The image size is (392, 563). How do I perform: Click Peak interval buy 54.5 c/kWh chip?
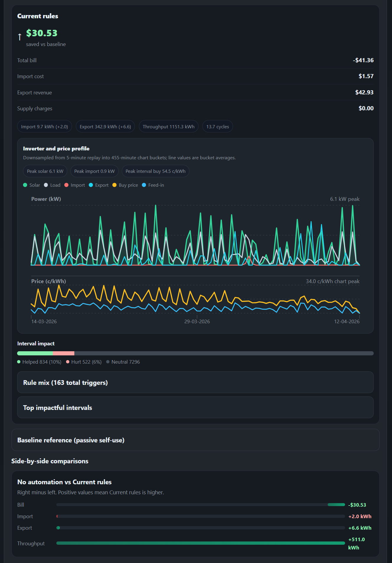tap(155, 171)
